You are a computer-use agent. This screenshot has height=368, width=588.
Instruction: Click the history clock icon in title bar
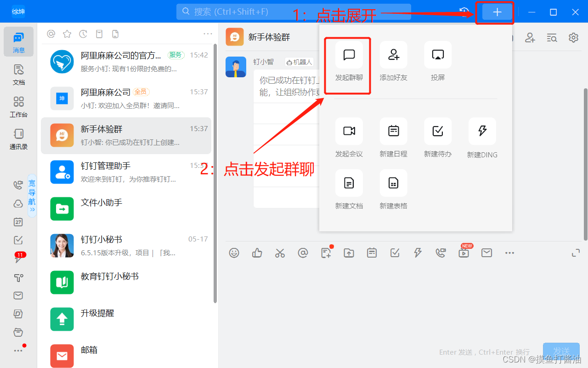pyautogui.click(x=464, y=12)
